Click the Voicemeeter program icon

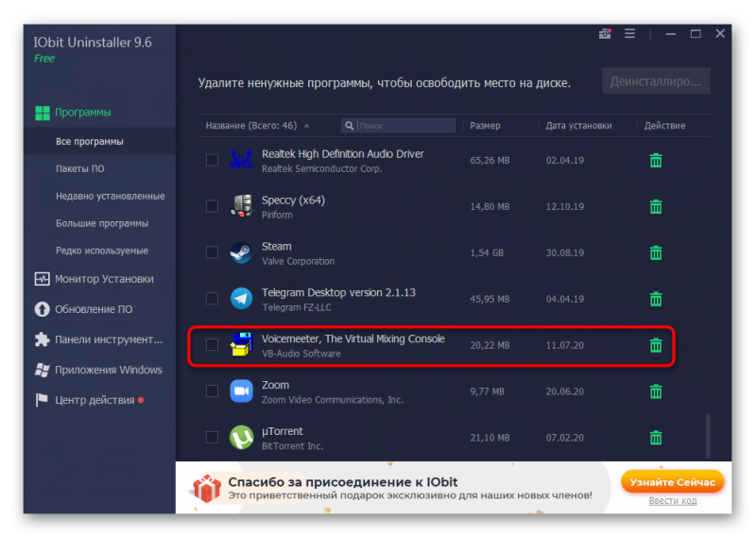(x=241, y=344)
